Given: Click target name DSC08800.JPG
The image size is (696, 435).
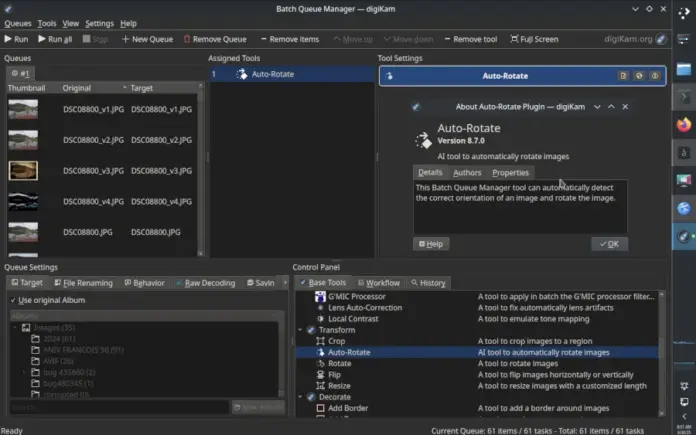Looking at the screenshot, I should click(155, 232).
